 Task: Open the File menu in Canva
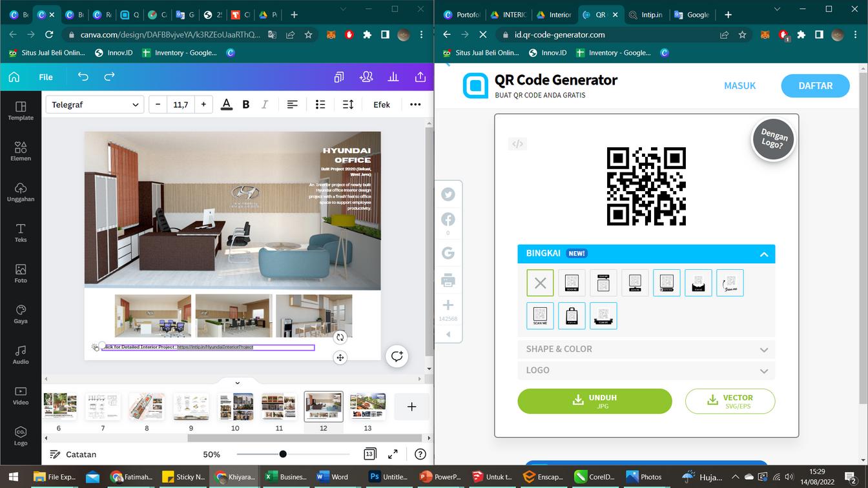pyautogui.click(x=46, y=77)
